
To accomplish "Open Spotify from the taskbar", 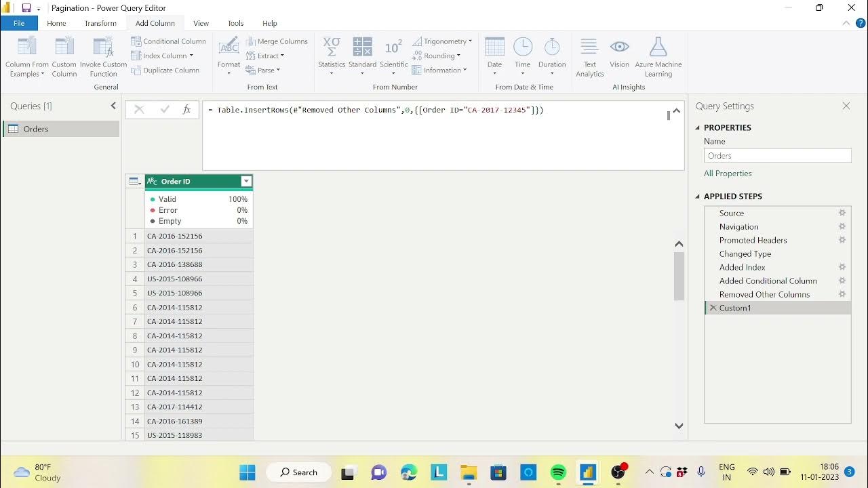I will [558, 472].
